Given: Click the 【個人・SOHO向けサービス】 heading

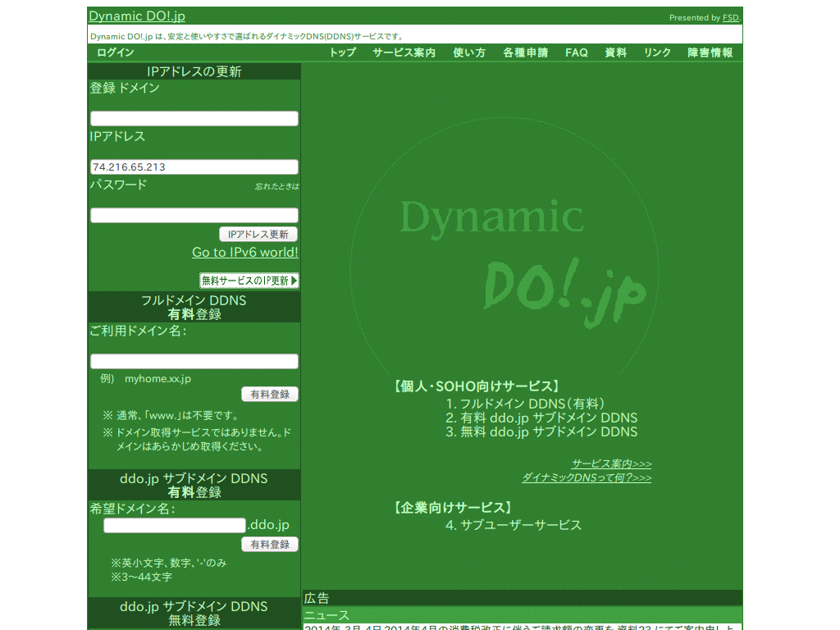Looking at the screenshot, I should 477,386.
